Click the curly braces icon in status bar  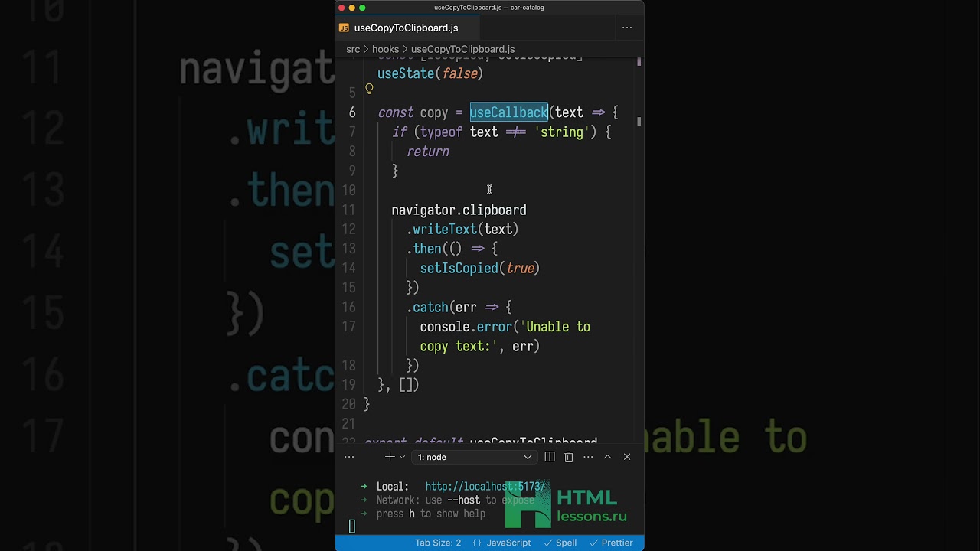click(477, 543)
